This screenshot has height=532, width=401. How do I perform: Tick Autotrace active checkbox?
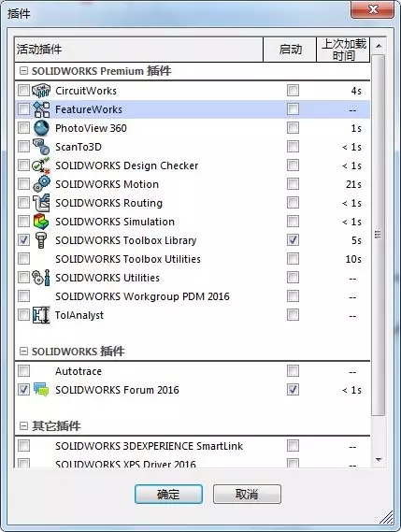pos(23,371)
